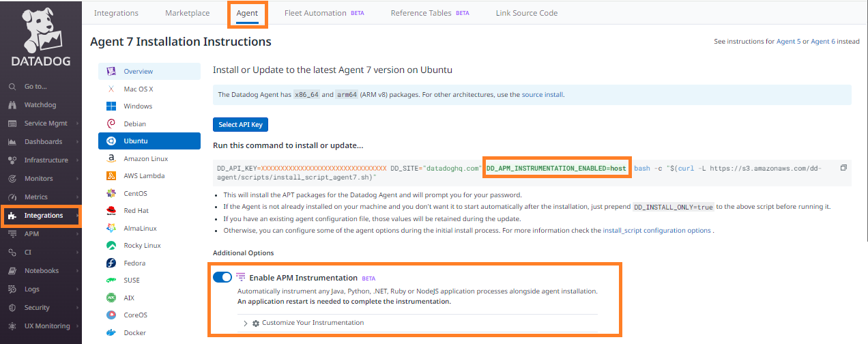This screenshot has height=344, width=868.
Task: Expand the Service Mgmt submenu arrow
Action: point(77,124)
